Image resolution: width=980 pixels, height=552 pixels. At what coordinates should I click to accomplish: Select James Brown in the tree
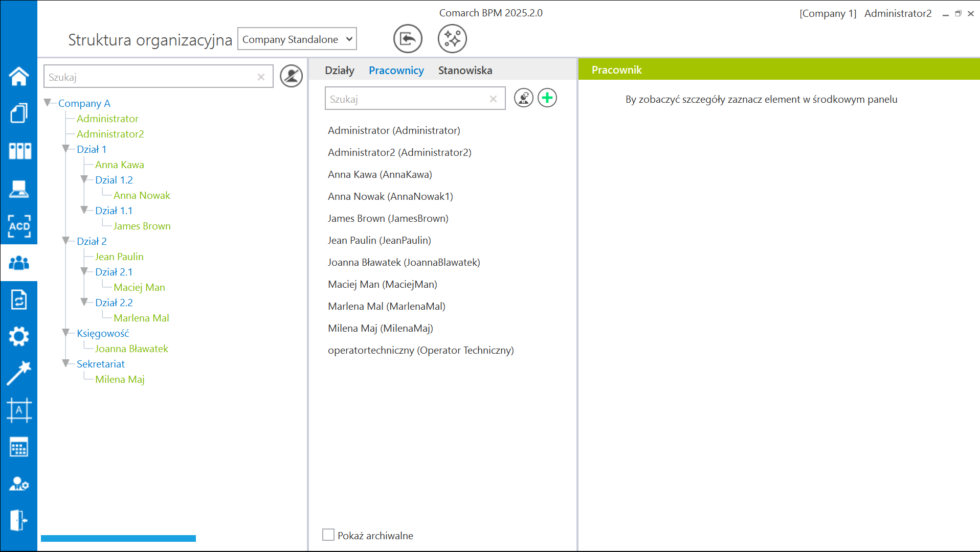pyautogui.click(x=142, y=226)
